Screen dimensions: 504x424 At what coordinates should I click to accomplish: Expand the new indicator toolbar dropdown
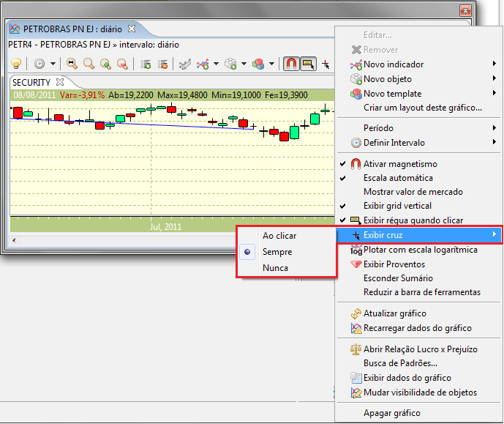[216, 64]
